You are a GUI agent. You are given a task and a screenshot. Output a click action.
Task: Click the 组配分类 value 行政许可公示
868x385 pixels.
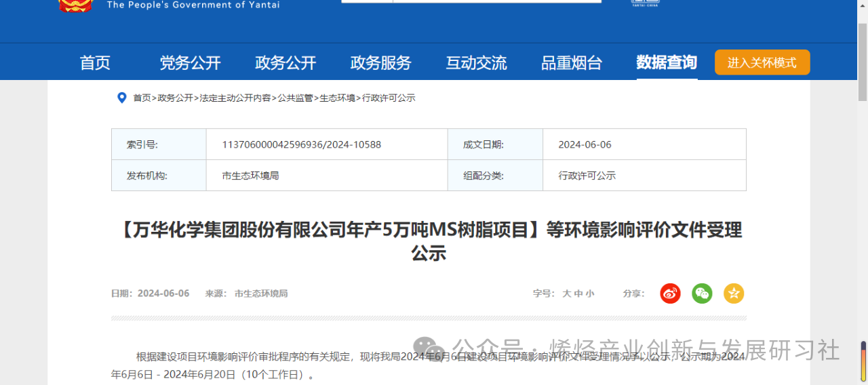587,176
